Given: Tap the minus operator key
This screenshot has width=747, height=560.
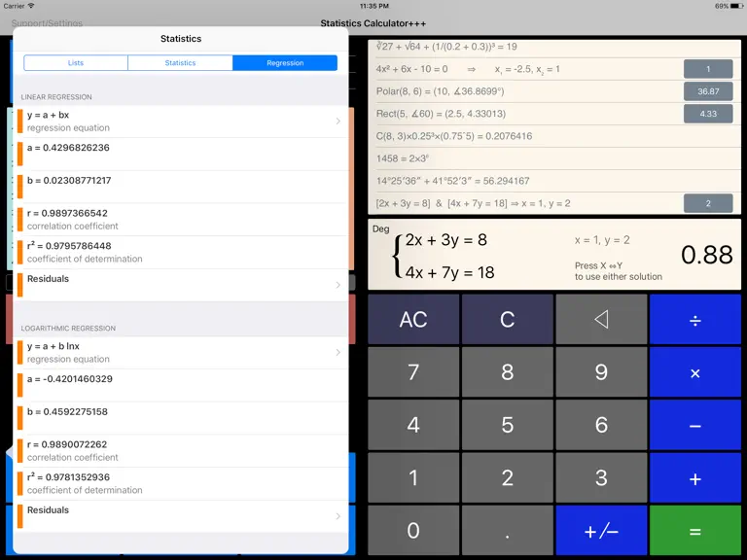Looking at the screenshot, I should pos(695,425).
